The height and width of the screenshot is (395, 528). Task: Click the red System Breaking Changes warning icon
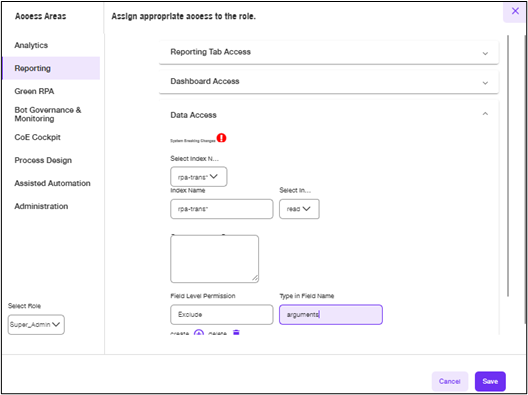tap(221, 138)
